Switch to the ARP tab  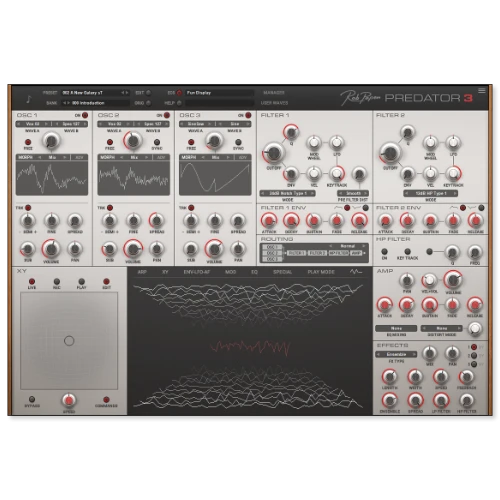142,272
